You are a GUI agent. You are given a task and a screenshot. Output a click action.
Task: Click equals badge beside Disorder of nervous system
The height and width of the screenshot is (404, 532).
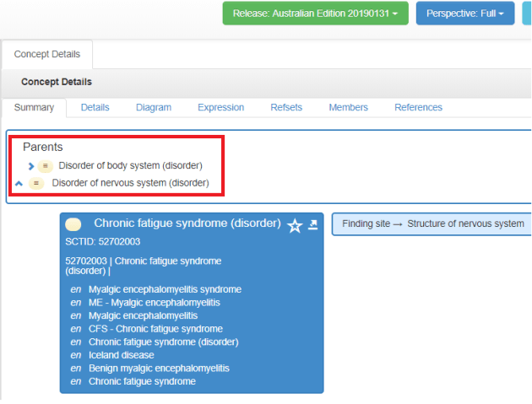(x=36, y=183)
